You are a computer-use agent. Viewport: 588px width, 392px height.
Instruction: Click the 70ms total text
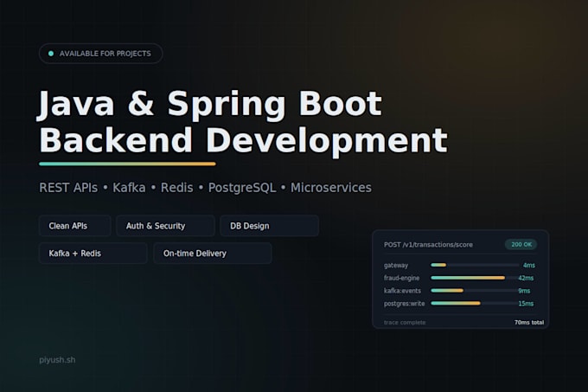[529, 323]
